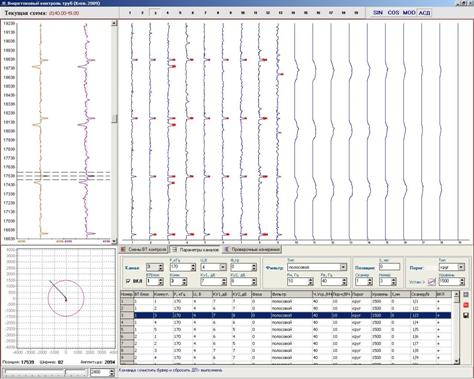Switch to the Схемы ВТ контроля tab
This screenshot has width=474, height=379.
[x=144, y=249]
